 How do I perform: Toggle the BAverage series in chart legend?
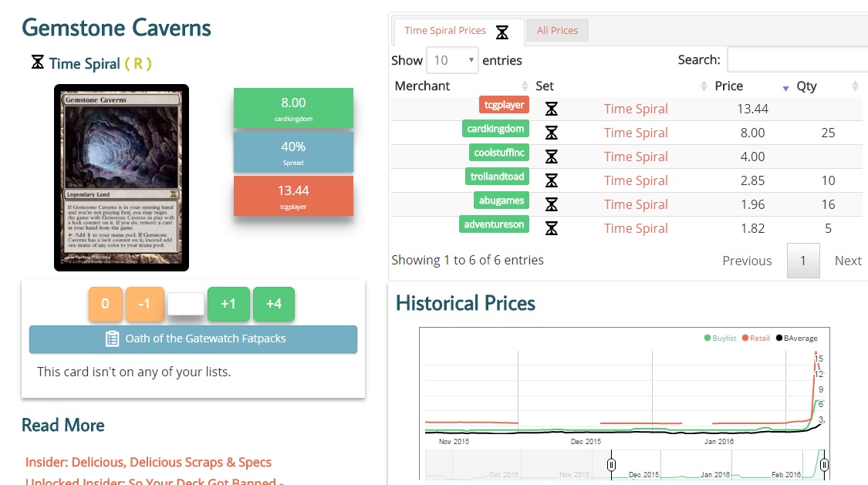point(796,338)
